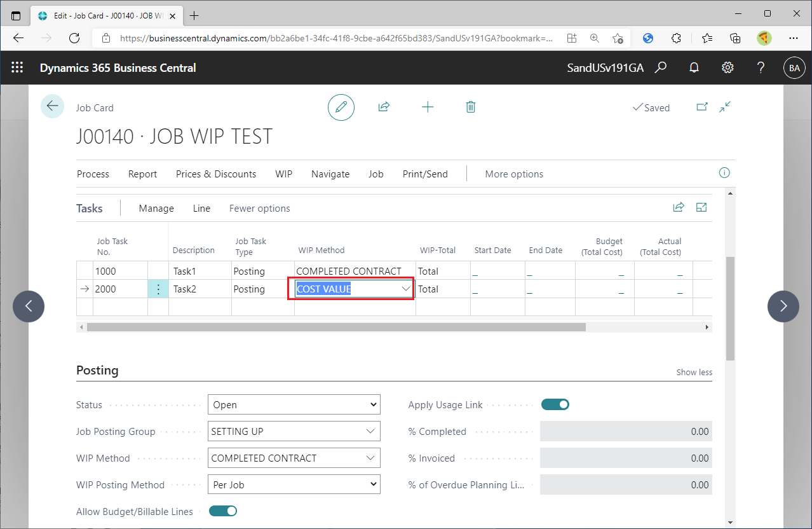Click the share icon in the Job Card header
Viewport: 812px width, 529px height.
pyautogui.click(x=384, y=107)
